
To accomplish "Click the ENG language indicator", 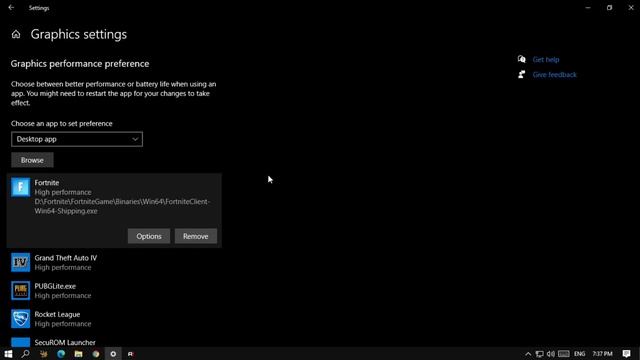I will click(580, 354).
